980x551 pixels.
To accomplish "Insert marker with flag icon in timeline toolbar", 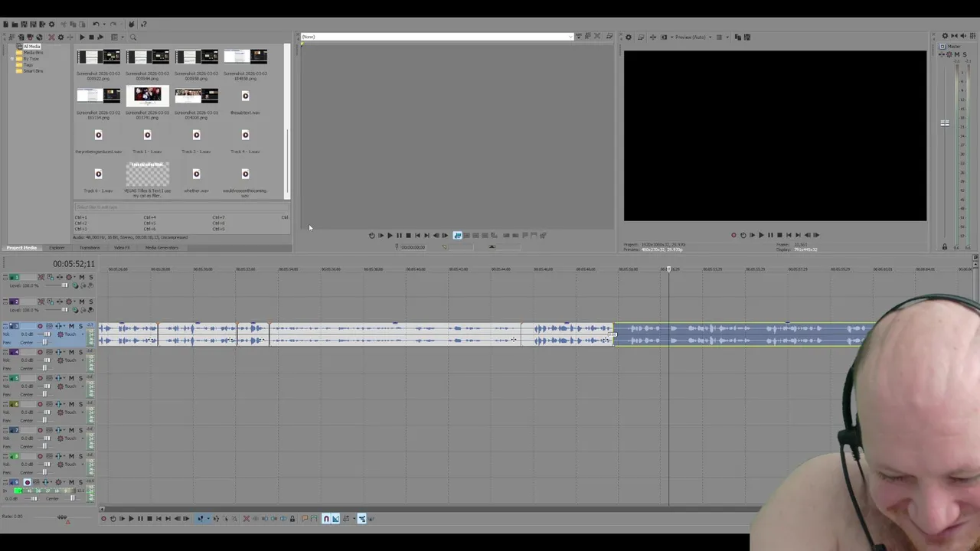I will tap(305, 518).
